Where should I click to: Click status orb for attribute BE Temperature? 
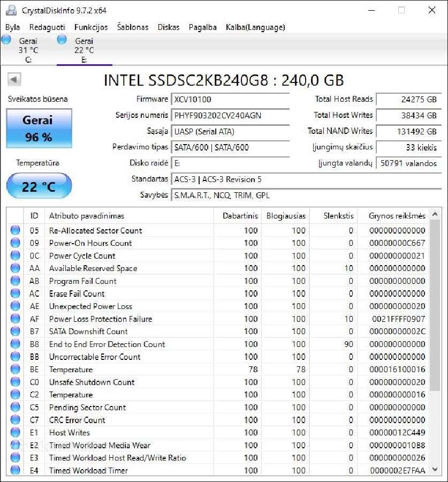(x=15, y=369)
